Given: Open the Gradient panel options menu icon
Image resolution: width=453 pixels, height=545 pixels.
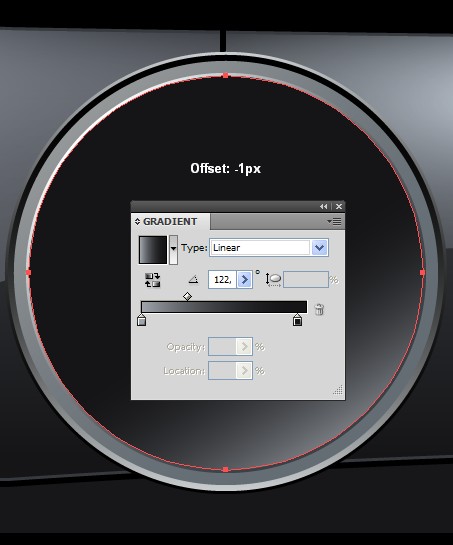Looking at the screenshot, I should [x=334, y=221].
